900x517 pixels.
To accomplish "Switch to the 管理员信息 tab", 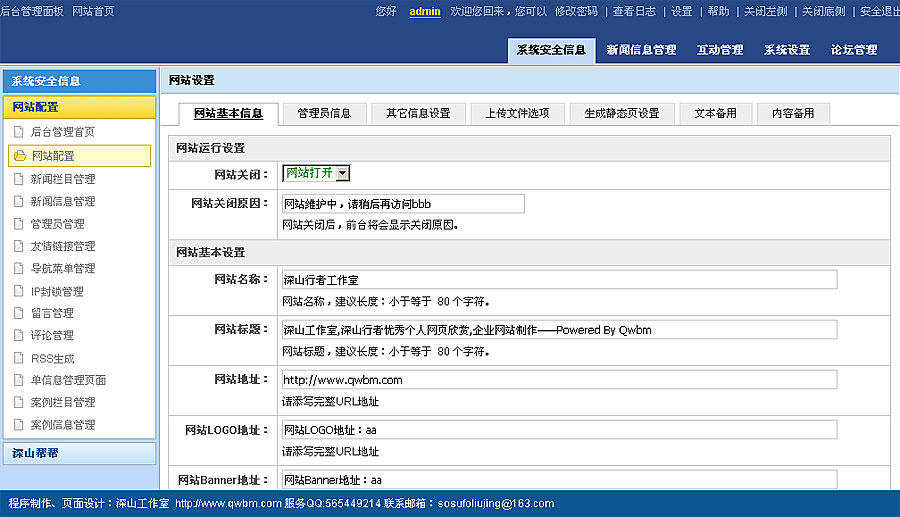I will 324,113.
